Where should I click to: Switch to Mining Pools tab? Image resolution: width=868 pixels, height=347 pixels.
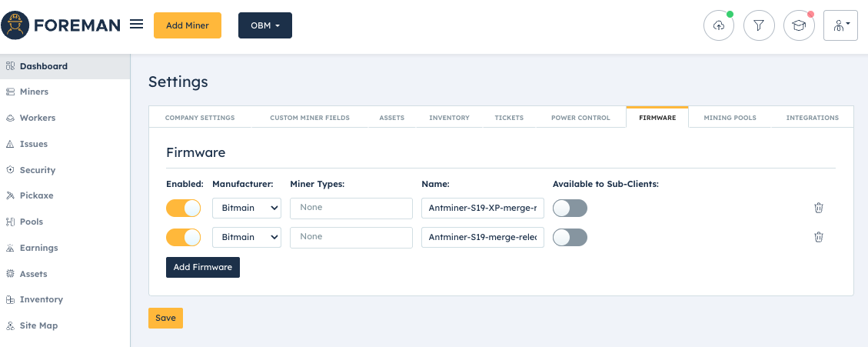tap(730, 118)
